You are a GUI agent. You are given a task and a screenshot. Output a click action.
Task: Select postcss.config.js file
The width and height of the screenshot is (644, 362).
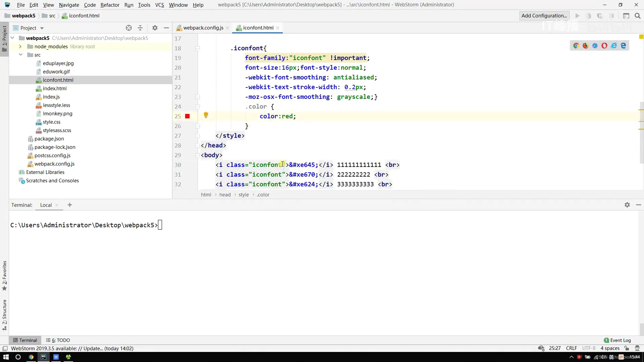point(52,155)
